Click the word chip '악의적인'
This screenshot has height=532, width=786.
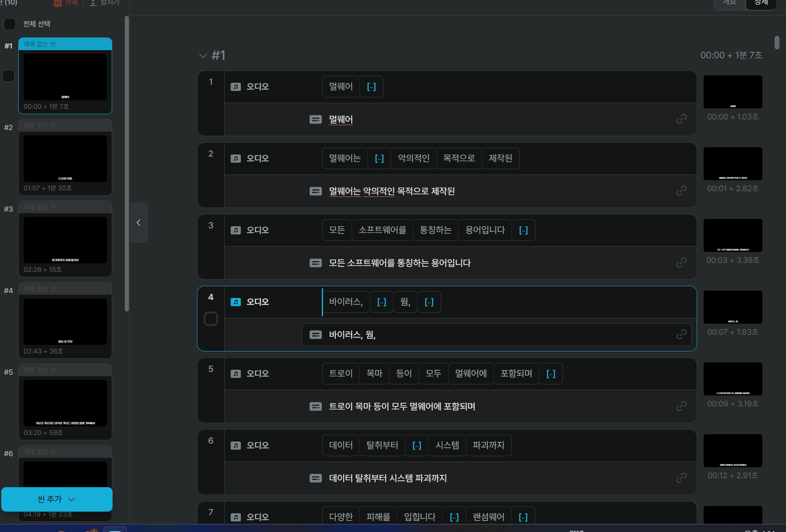[x=414, y=159]
